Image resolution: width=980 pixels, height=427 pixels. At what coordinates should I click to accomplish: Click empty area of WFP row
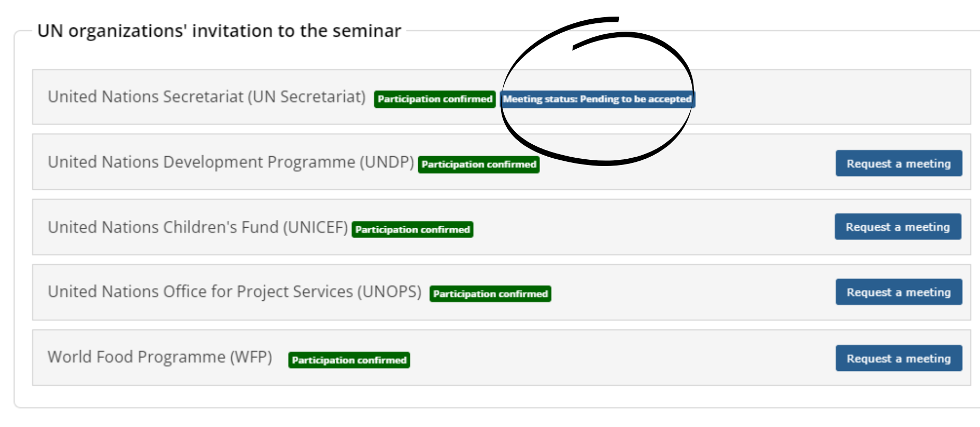coord(622,358)
